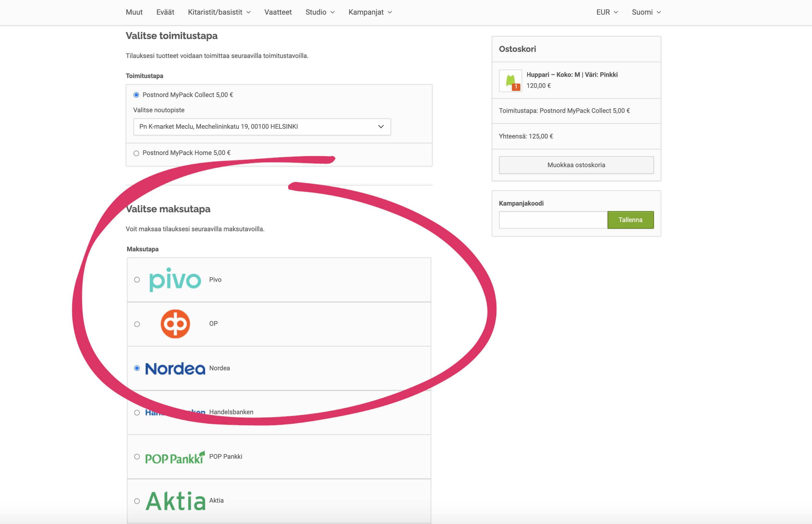Open the pickup point dropdown
Screen dimensions: 812x524
pos(262,127)
